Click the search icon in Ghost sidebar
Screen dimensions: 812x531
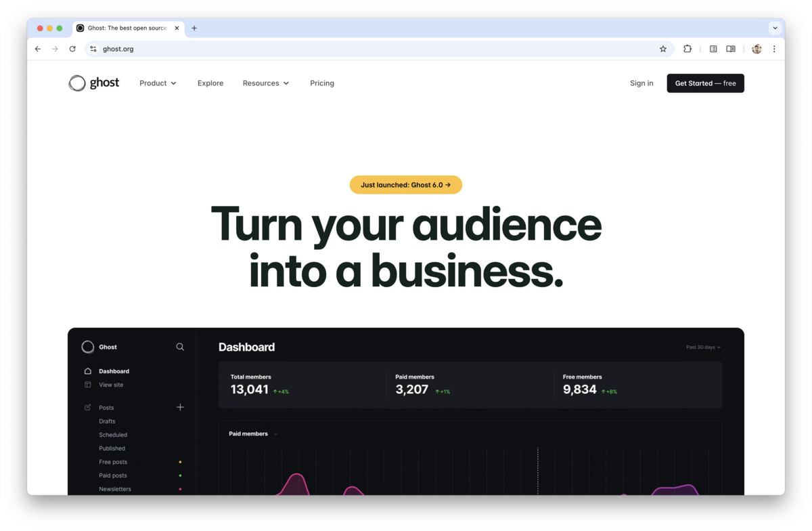point(180,347)
